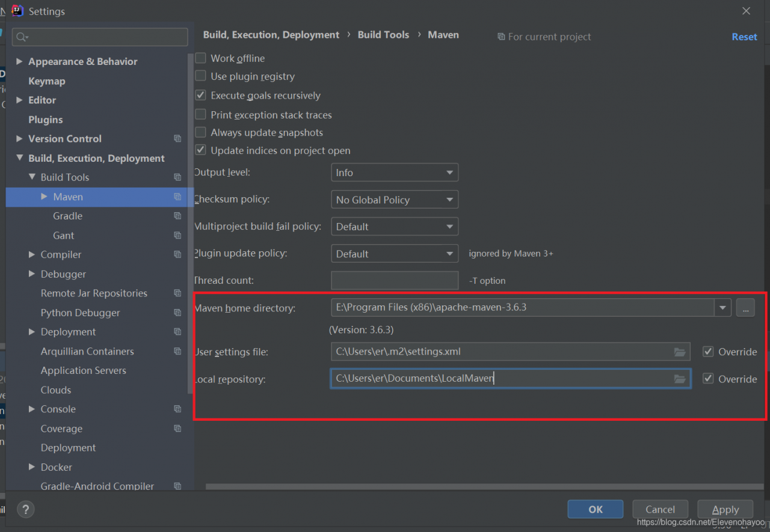Select Keymap in the settings tree
Screen dimensions: 770x532
47,81
